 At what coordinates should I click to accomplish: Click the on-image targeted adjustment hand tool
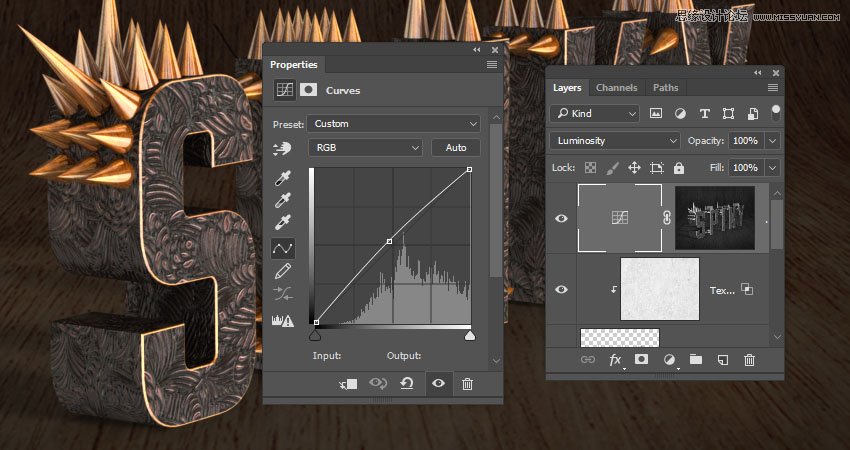click(x=283, y=148)
